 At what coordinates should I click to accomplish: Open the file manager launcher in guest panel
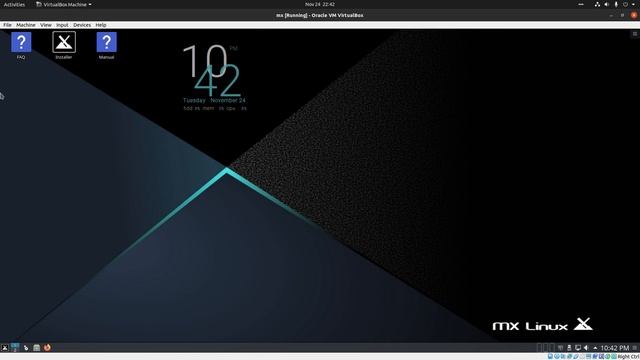click(x=36, y=348)
